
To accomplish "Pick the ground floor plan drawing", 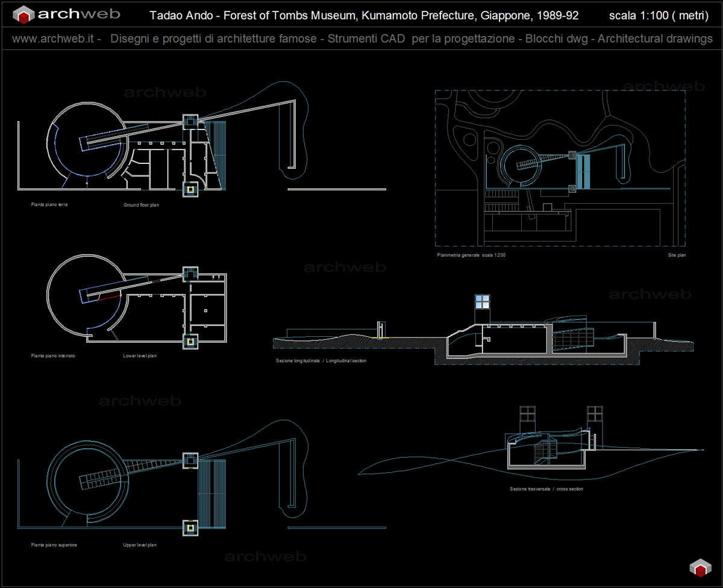I will pyautogui.click(x=202, y=139).
